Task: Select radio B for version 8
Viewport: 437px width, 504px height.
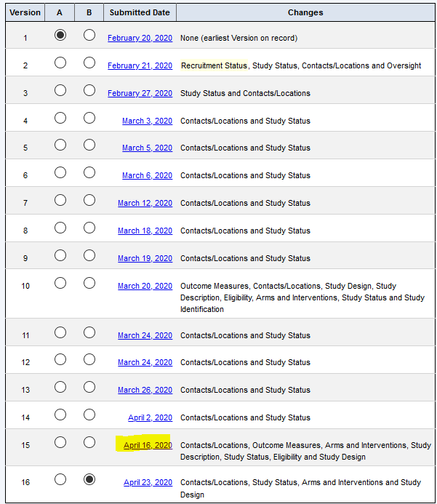Action: click(89, 228)
